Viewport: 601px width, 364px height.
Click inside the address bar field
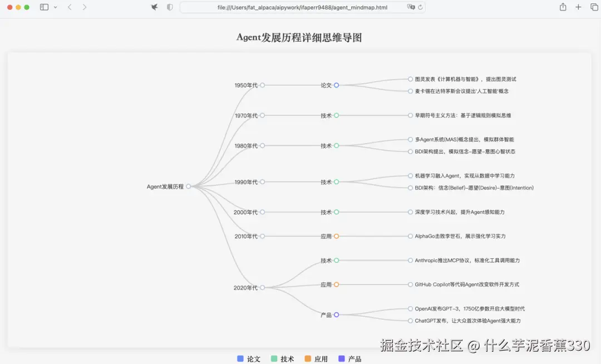300,8
